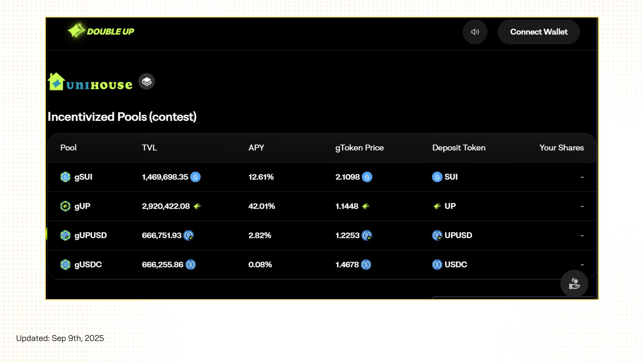
Task: Click the gToken Price column header
Action: tap(359, 148)
